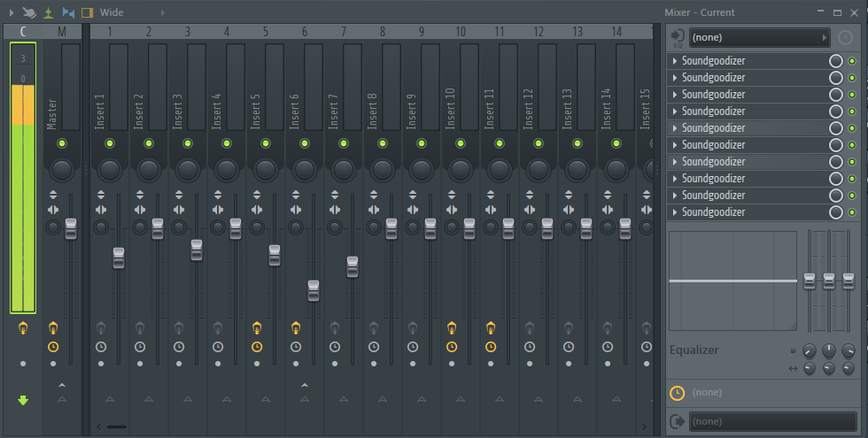The width and height of the screenshot is (868, 438).
Task: Click mixer horizontal scrollbar left arrow
Action: tap(98, 426)
